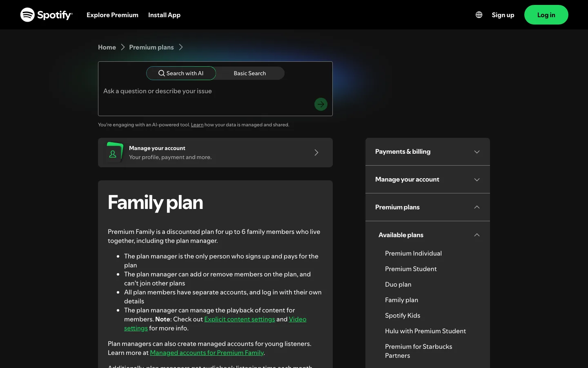This screenshot has height=368, width=588.
Task: Open the Manage your account card
Action: pos(215,153)
